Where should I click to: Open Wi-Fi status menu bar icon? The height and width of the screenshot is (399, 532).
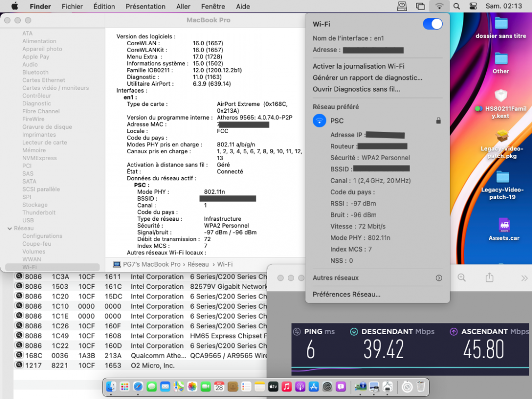pyautogui.click(x=439, y=6)
